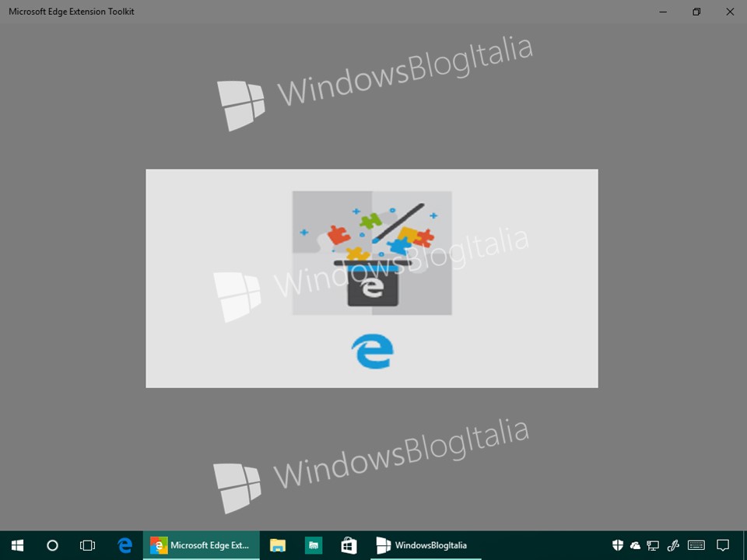Open the Action Center notifications icon
The height and width of the screenshot is (560, 747).
723,546
